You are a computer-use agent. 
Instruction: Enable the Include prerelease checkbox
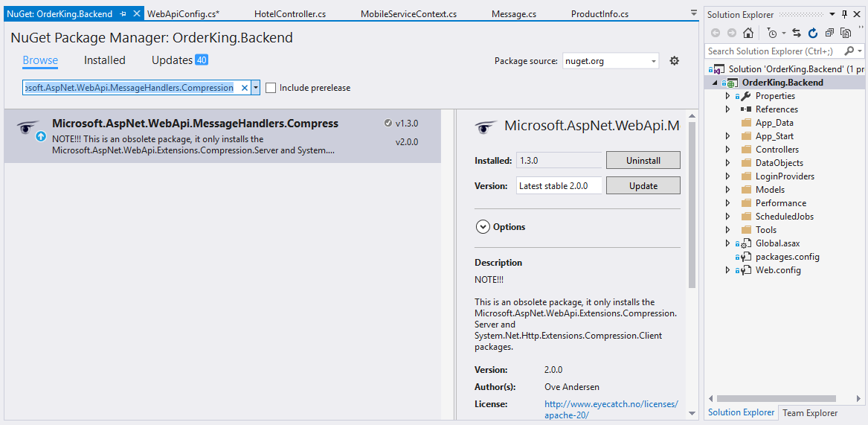(x=271, y=88)
